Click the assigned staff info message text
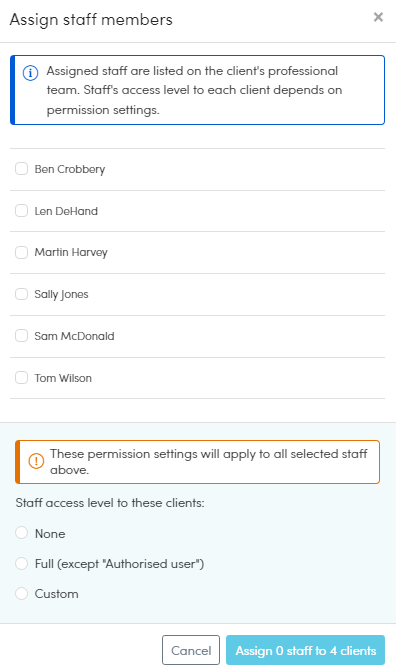Image resolution: width=396 pixels, height=672 pixels. pos(194,90)
